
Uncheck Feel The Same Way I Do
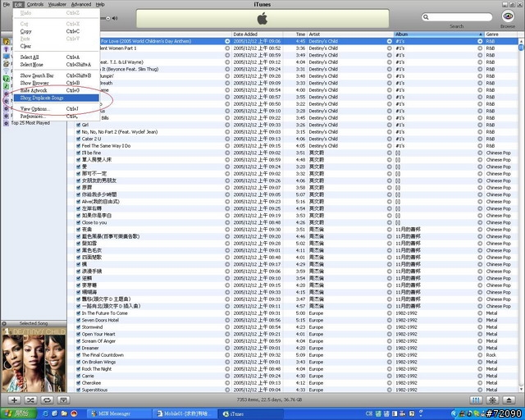click(79, 146)
